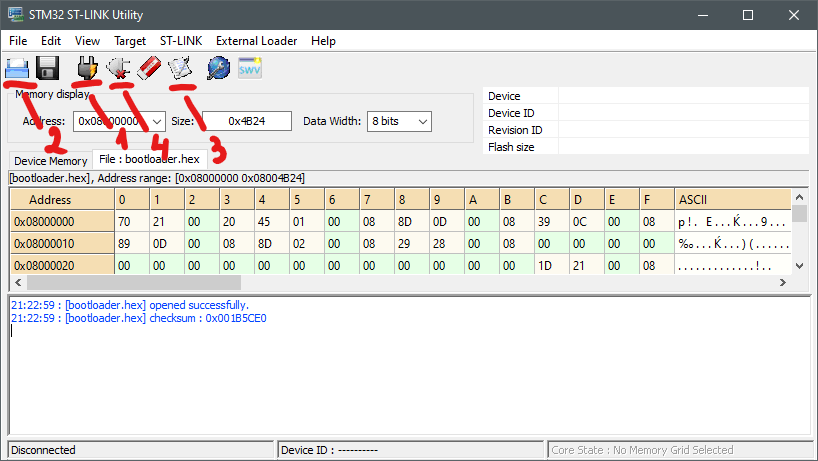Click the Size input field
This screenshot has width=818, height=461.
point(246,121)
